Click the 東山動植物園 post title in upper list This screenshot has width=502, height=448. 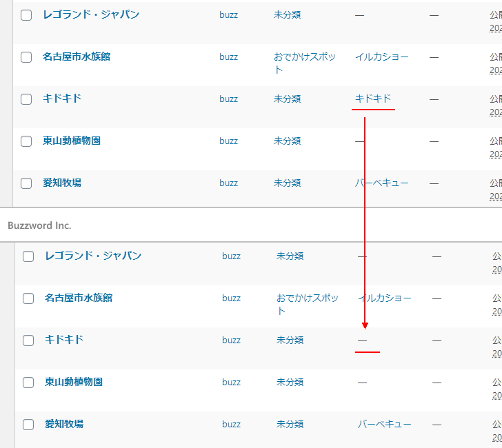click(72, 141)
